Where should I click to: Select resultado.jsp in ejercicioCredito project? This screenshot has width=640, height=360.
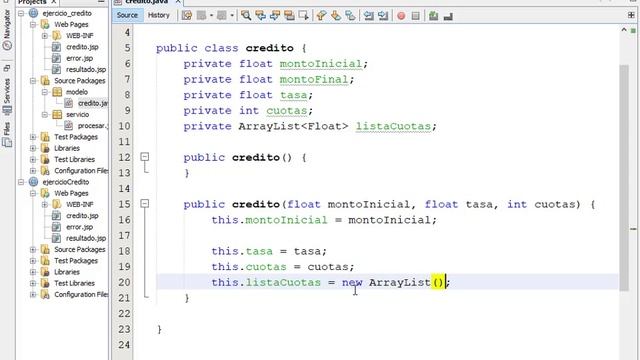click(86, 238)
